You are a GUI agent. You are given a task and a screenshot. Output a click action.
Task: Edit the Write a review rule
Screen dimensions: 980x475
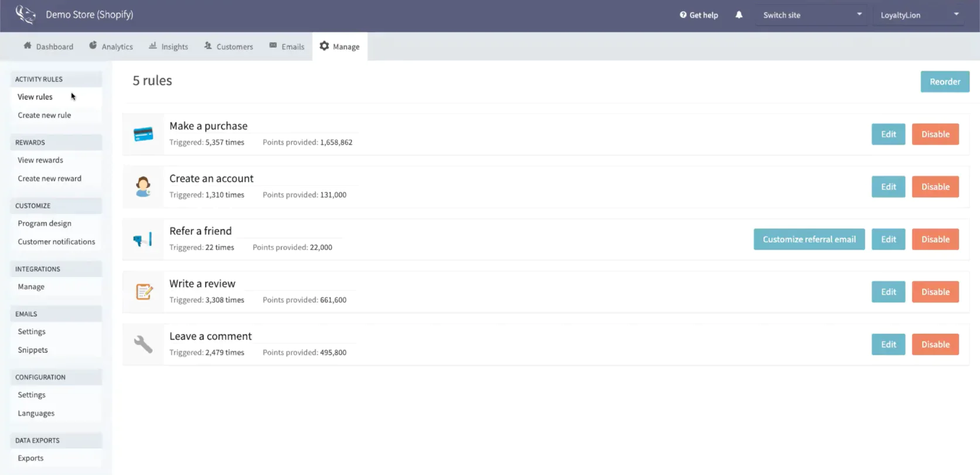coord(888,292)
